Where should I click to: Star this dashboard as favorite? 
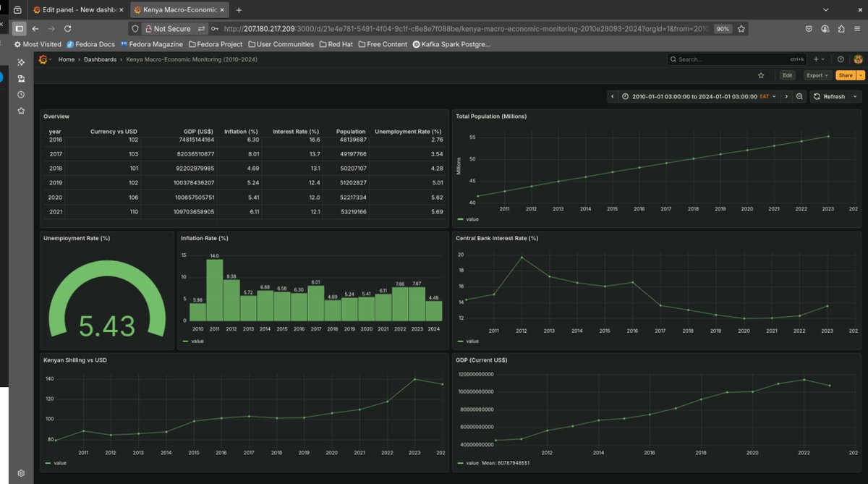[761, 75]
